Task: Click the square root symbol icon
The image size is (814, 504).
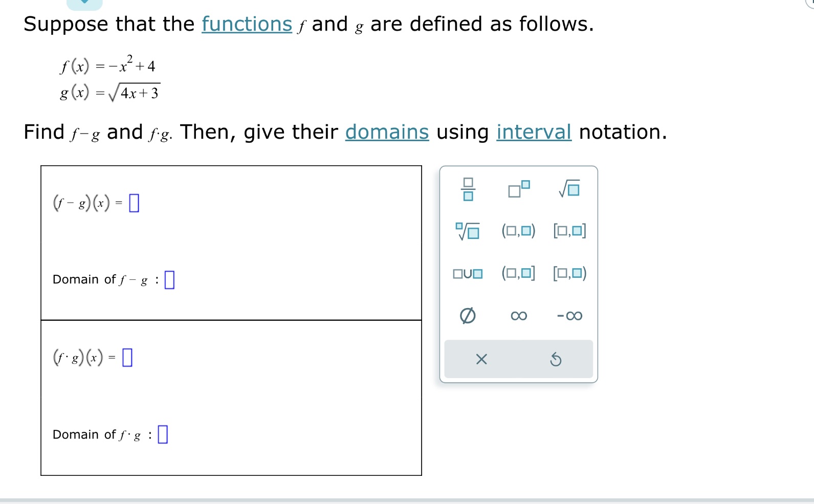Action: [x=569, y=189]
